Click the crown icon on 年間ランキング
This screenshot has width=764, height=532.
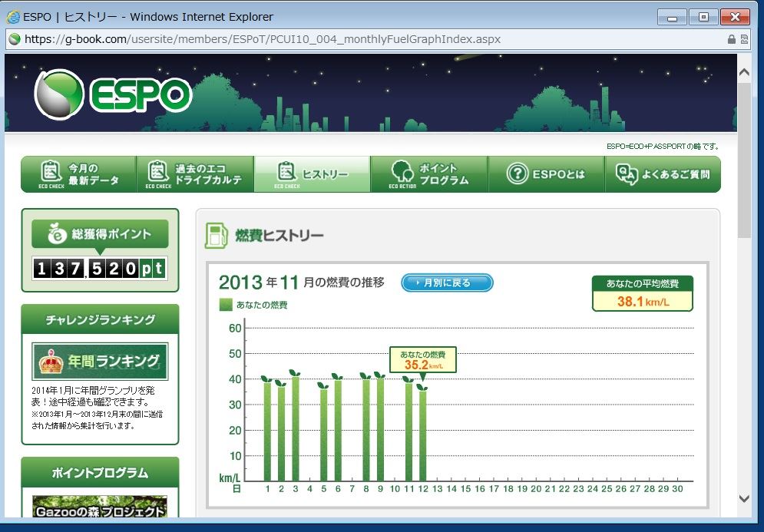coord(51,362)
